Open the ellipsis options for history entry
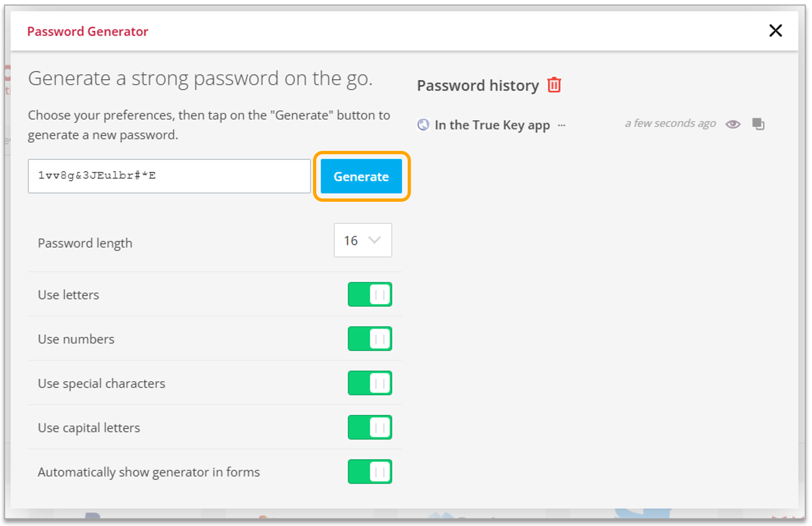Image resolution: width=812 pixels, height=526 pixels. (561, 126)
